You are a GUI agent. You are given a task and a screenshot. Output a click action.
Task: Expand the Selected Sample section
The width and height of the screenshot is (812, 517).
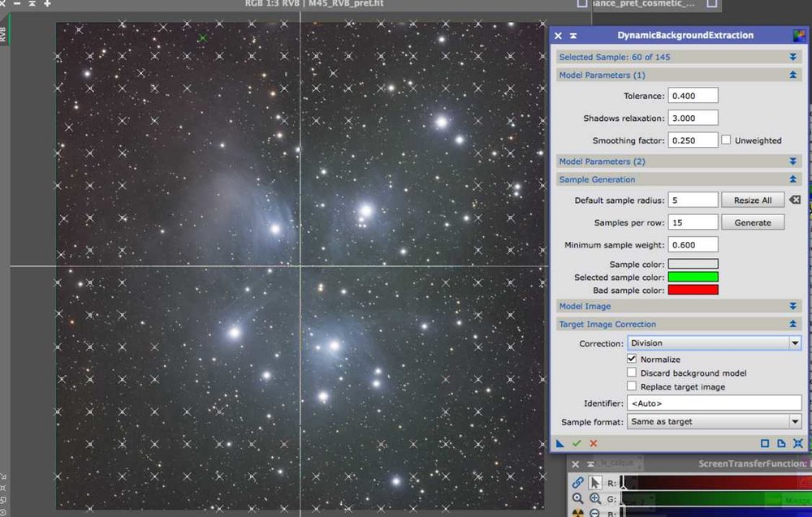[793, 57]
